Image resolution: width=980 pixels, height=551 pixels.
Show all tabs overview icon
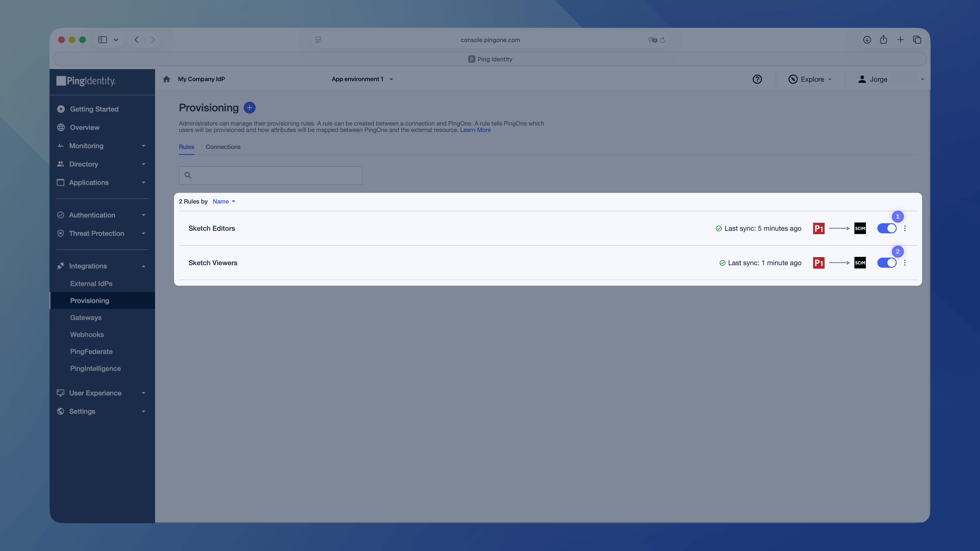[917, 40]
